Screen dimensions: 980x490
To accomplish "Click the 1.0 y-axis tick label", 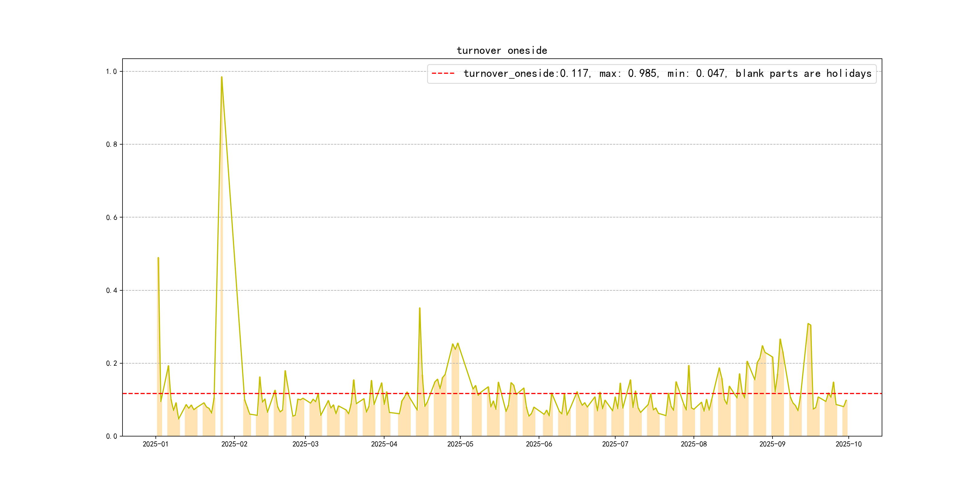I will [x=111, y=71].
